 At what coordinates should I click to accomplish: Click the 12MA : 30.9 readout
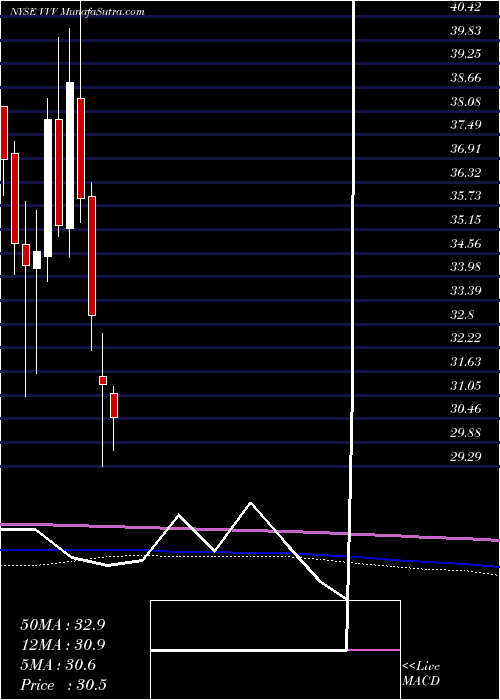point(63,645)
